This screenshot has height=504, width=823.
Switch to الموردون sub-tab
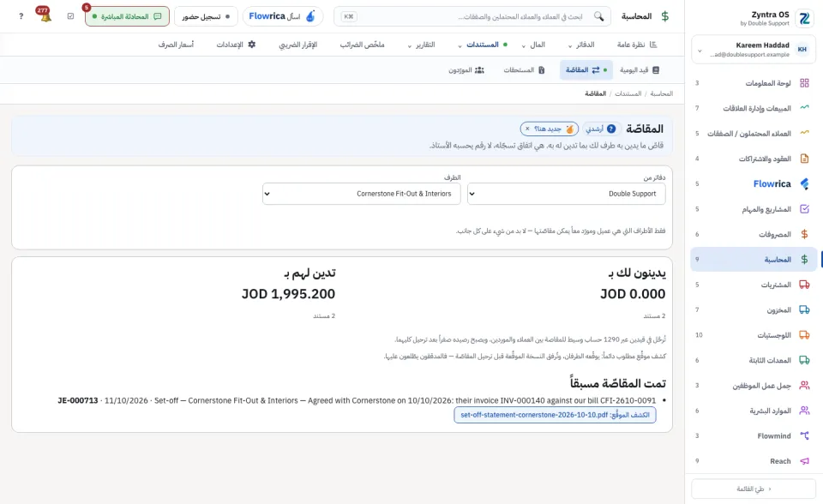[x=466, y=69]
